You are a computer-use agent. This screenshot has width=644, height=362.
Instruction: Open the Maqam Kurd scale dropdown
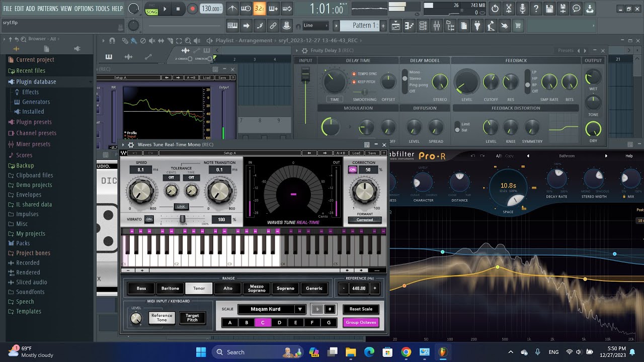click(x=272, y=309)
